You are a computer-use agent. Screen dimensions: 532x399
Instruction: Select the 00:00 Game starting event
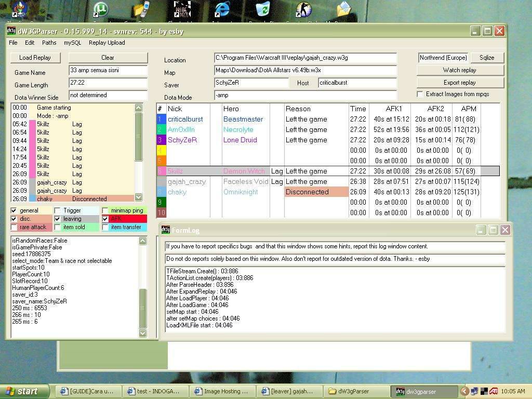pos(73,108)
